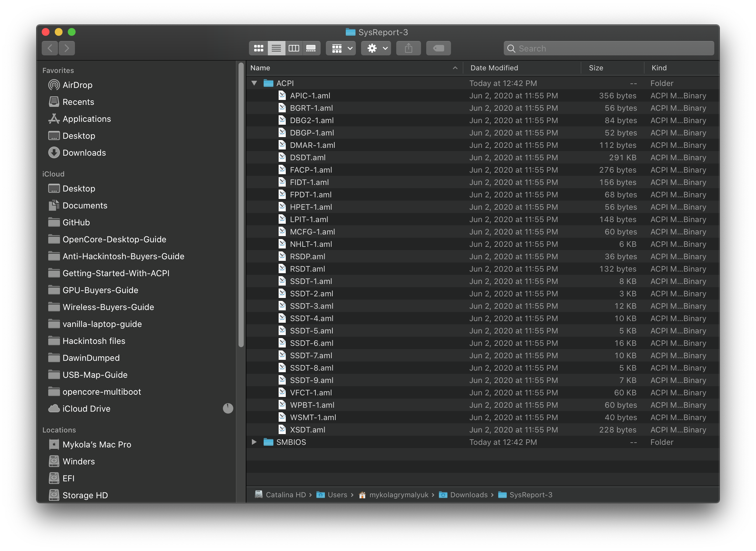Sort by the Size column header
756x551 pixels.
[x=596, y=68]
